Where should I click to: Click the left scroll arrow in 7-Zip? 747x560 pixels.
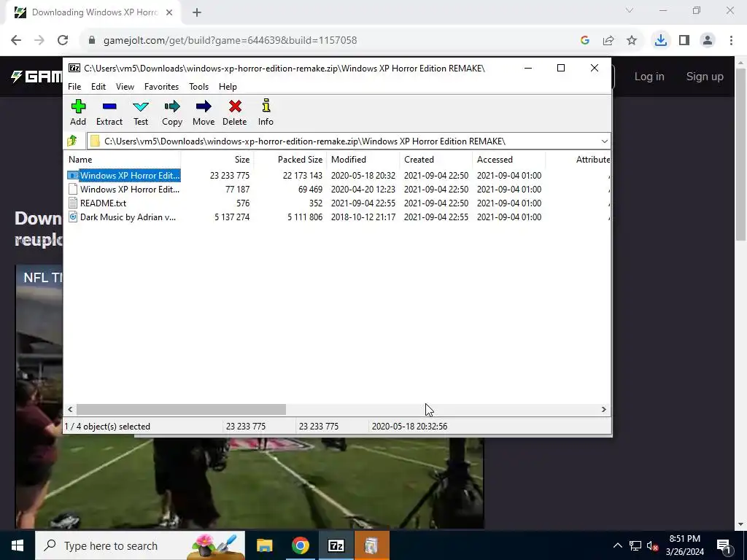71,410
